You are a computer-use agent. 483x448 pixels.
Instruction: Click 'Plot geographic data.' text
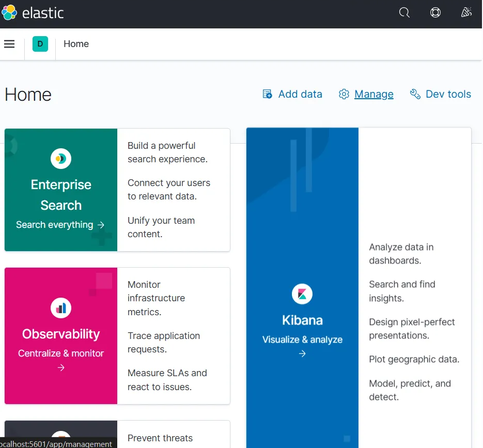click(x=414, y=359)
